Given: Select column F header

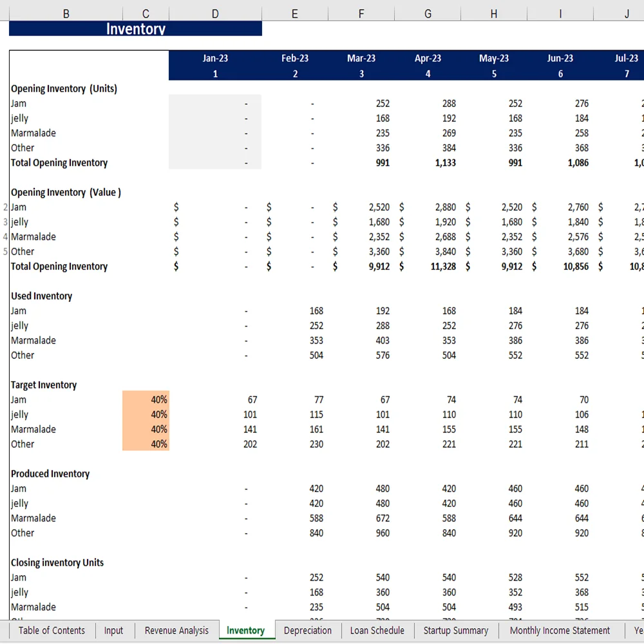Looking at the screenshot, I should tap(361, 13).
